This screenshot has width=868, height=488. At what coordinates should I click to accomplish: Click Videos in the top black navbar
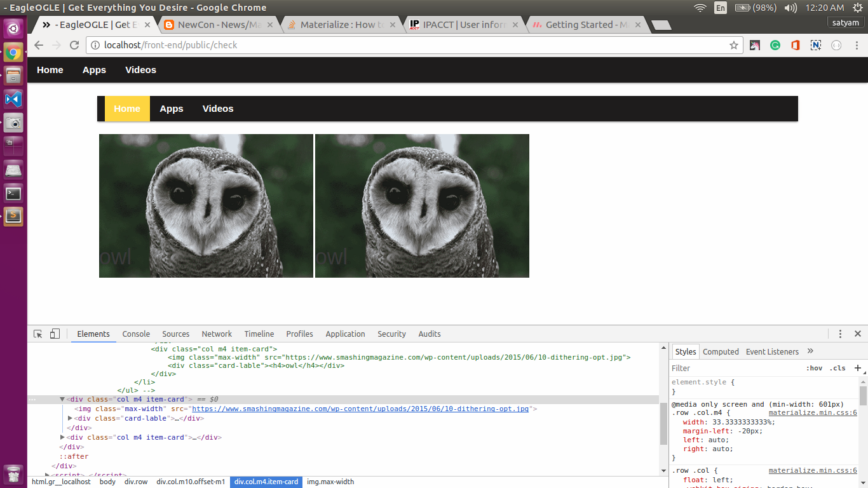point(140,70)
